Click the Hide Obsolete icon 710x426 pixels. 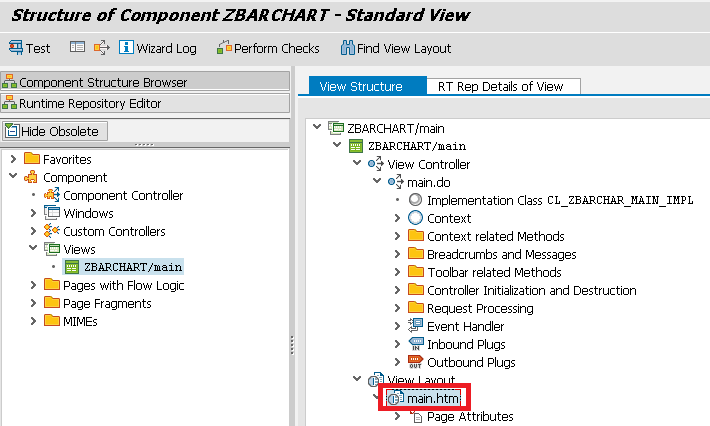(x=12, y=130)
